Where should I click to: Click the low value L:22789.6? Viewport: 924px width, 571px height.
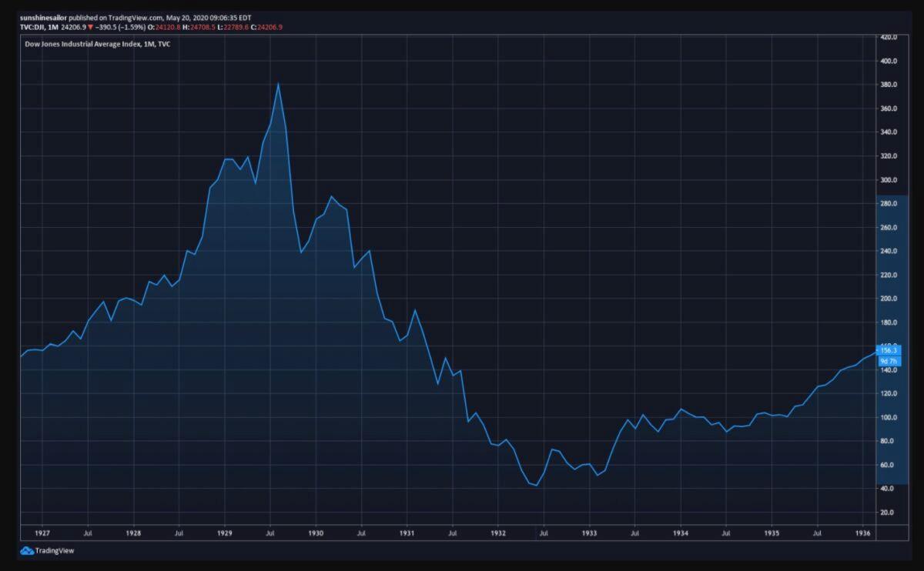[x=234, y=27]
